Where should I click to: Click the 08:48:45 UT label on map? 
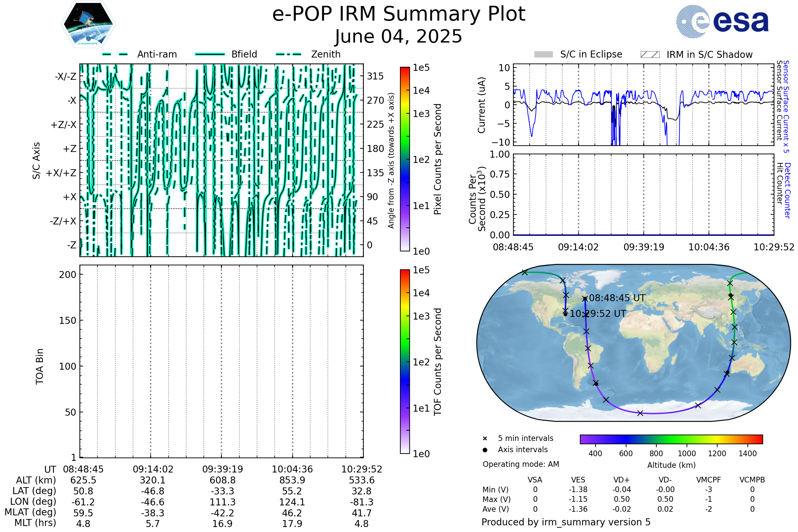(617, 298)
